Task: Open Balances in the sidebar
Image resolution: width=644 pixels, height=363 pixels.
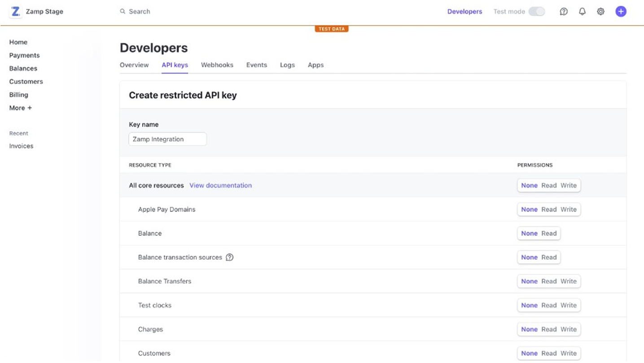Action: (x=23, y=68)
